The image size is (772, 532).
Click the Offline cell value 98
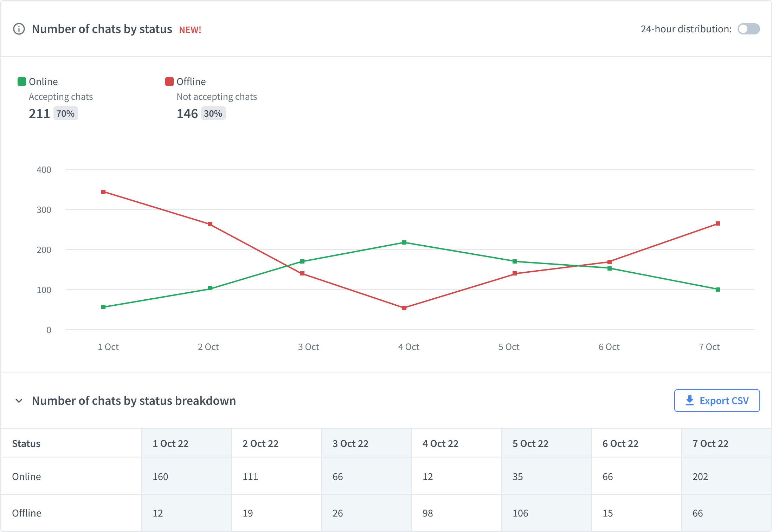(x=428, y=513)
